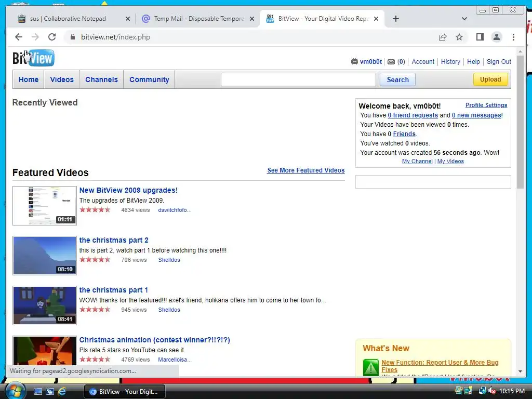Close the Collaborative Notepad tab
This screenshot has width=532, height=399.
[128, 19]
